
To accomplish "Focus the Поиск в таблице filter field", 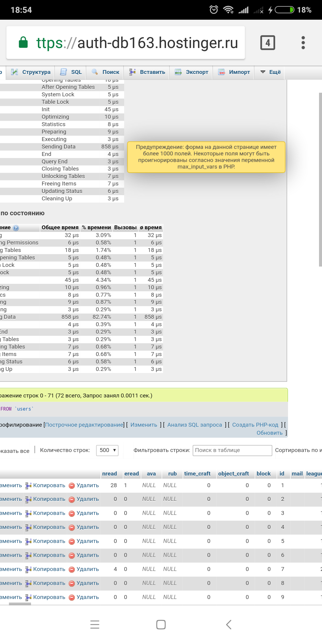I will coord(232,450).
